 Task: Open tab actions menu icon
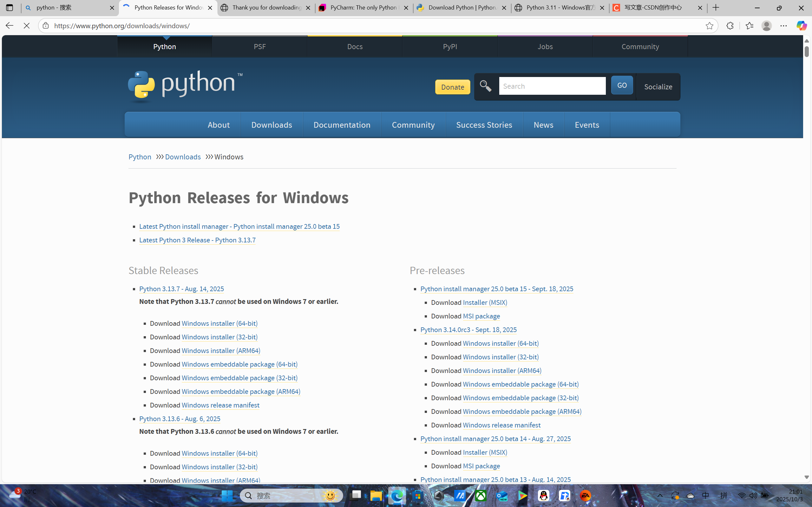point(10,7)
